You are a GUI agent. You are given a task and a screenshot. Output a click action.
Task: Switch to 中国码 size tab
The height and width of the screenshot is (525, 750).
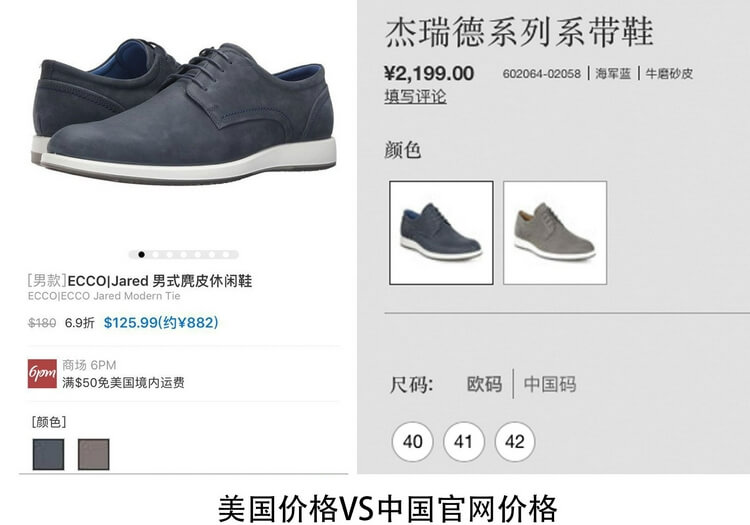[550, 384]
